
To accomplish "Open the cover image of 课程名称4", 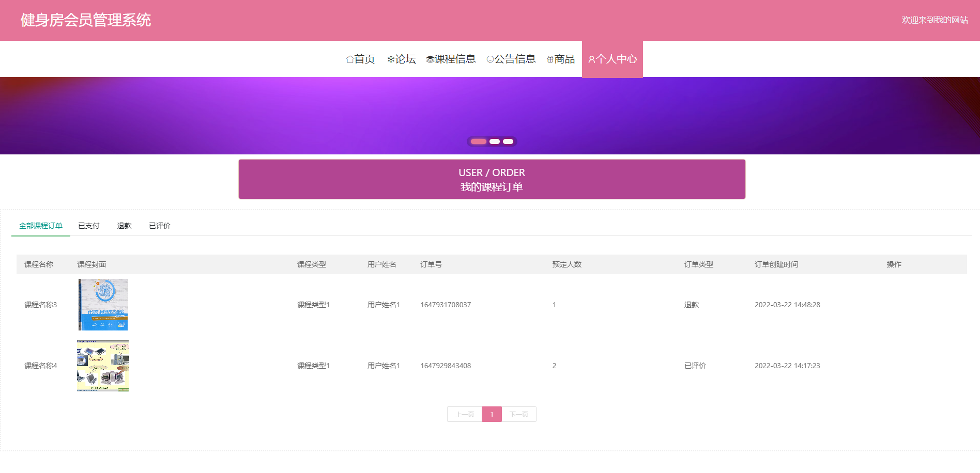I will [103, 366].
